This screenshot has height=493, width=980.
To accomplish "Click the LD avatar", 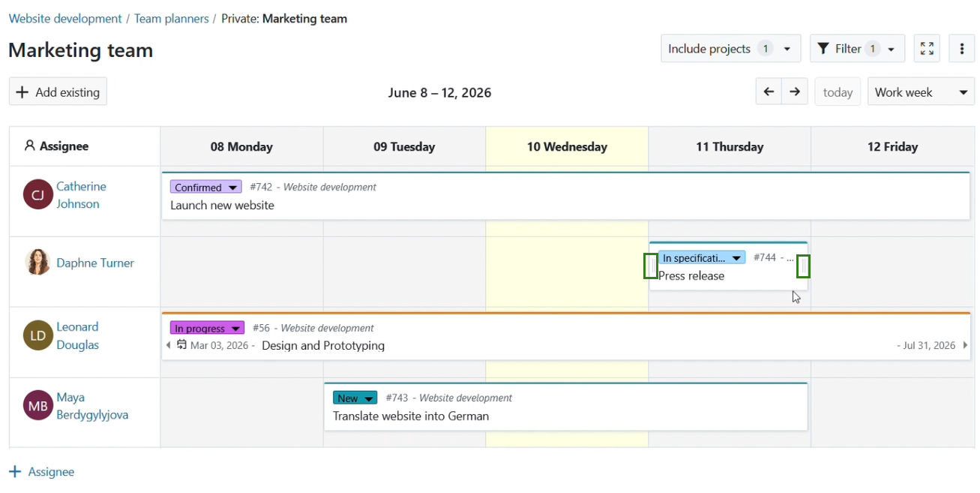I will 37,335.
